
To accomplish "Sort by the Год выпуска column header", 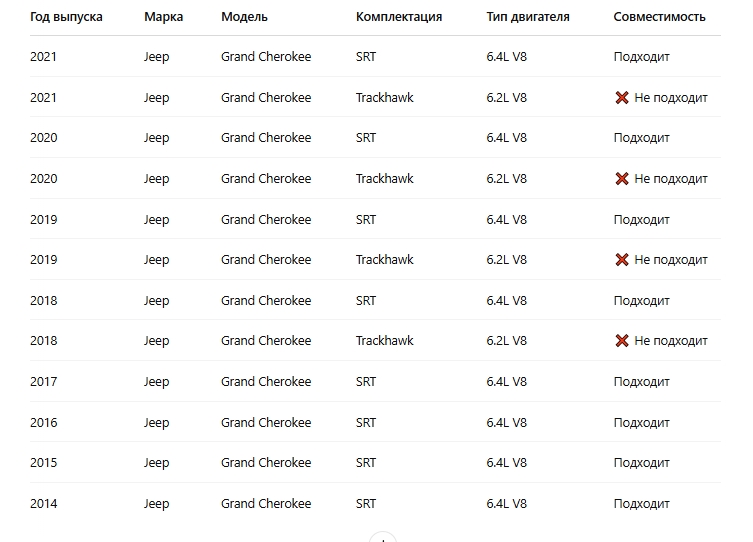I will coord(66,17).
